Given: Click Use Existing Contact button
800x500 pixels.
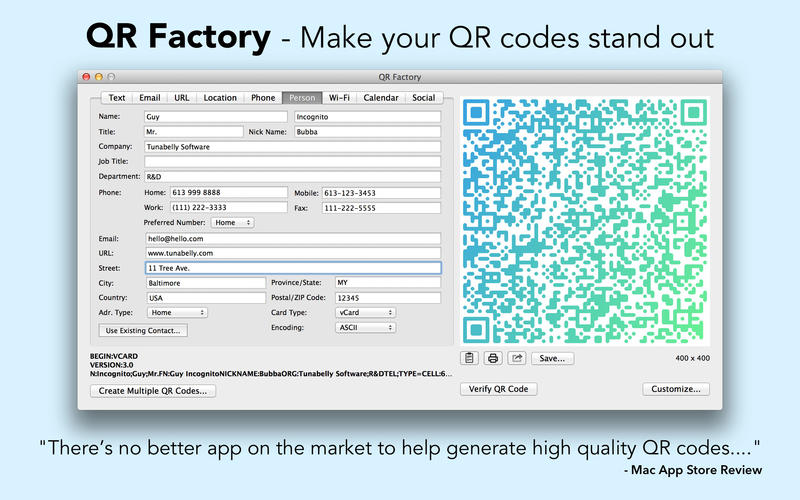Looking at the screenshot, I should tap(143, 331).
